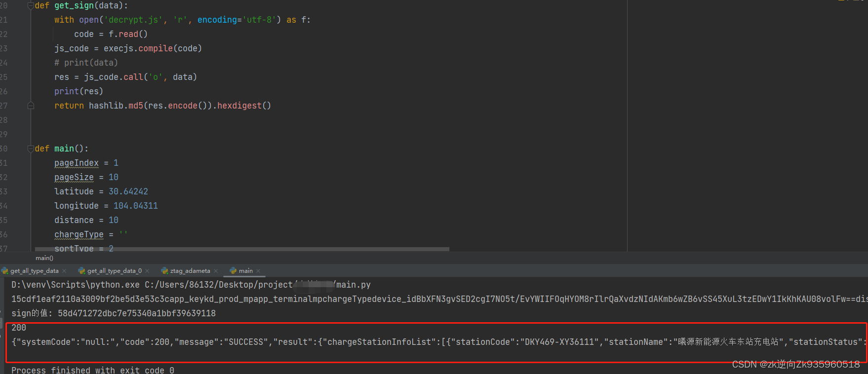The height and width of the screenshot is (374, 868).
Task: Collapse the def main() fold marker
Action: pos(31,149)
